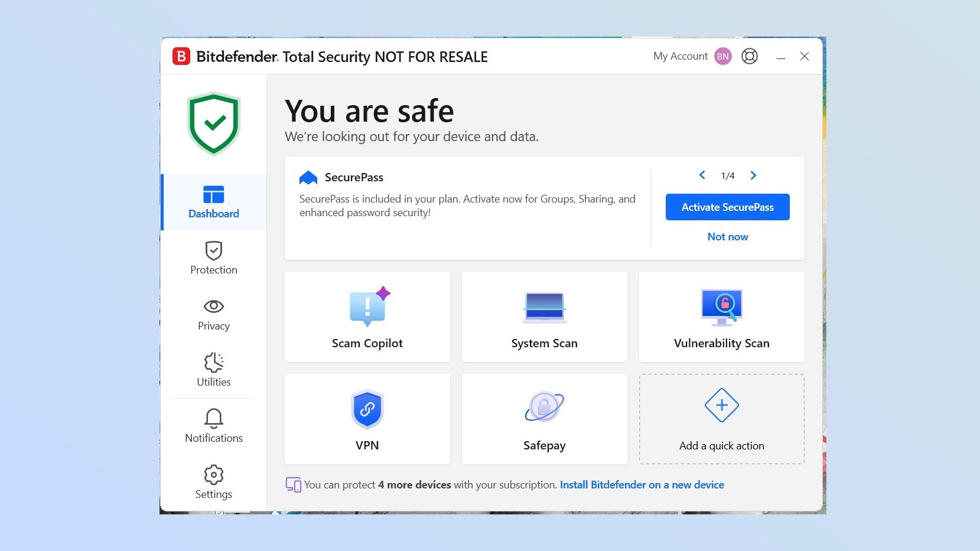
Task: Click the devices icon beside subscription text
Action: coord(294,485)
